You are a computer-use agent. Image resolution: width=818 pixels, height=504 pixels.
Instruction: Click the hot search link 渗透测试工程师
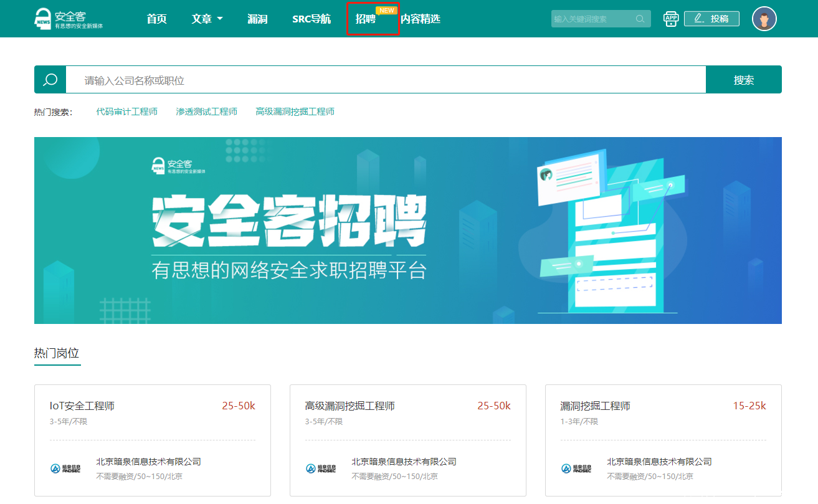(x=207, y=112)
